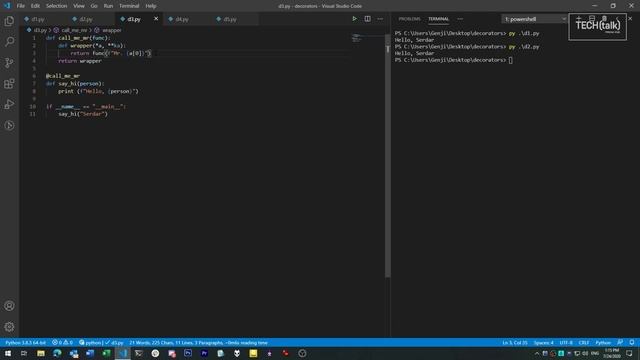Click code line say_hi("Serdar")
Viewport: 640px width, 360px height.
83,114
